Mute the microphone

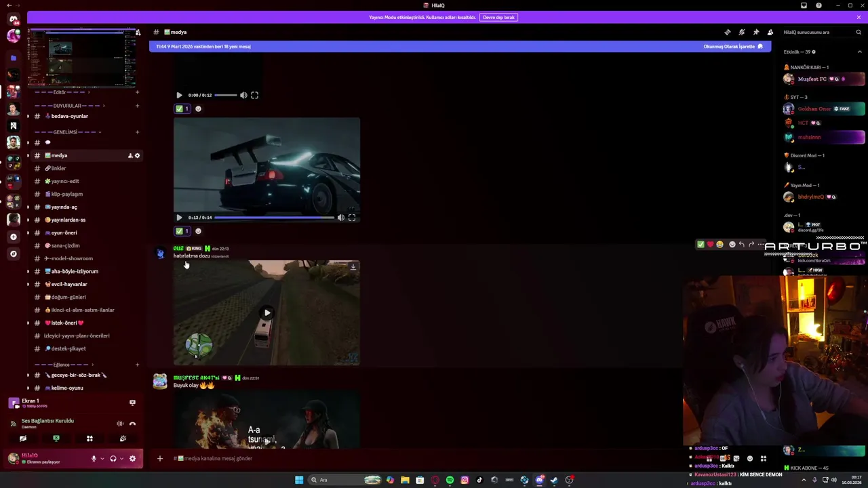point(94,459)
